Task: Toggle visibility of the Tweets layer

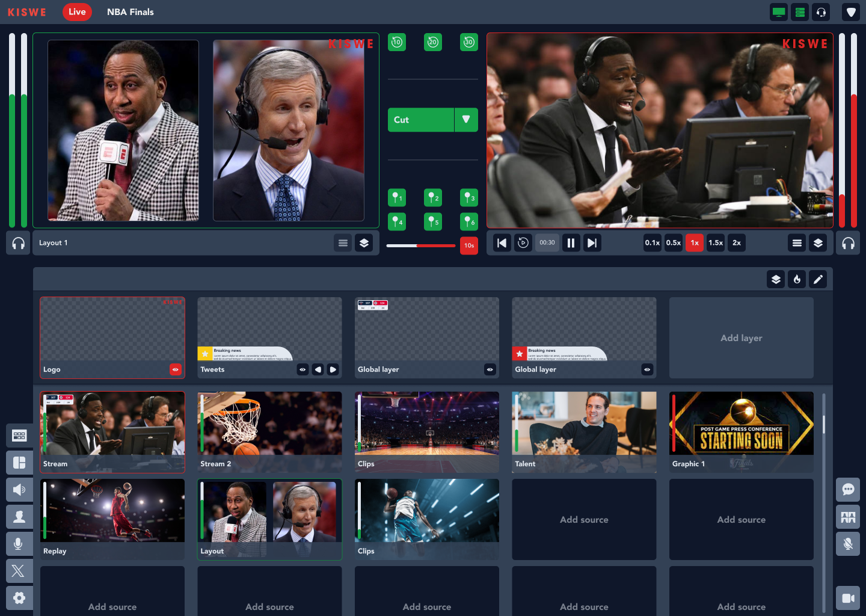Action: pyautogui.click(x=302, y=369)
